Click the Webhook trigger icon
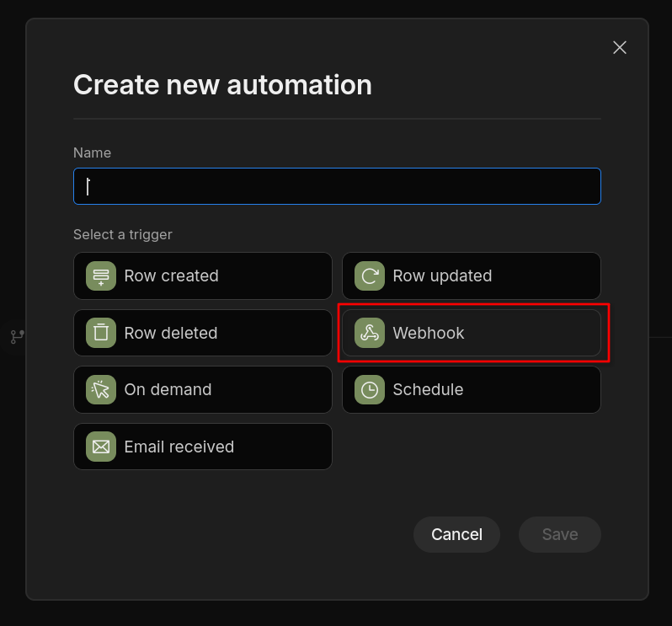Screen dimensions: 672x626 pyautogui.click(x=370, y=333)
